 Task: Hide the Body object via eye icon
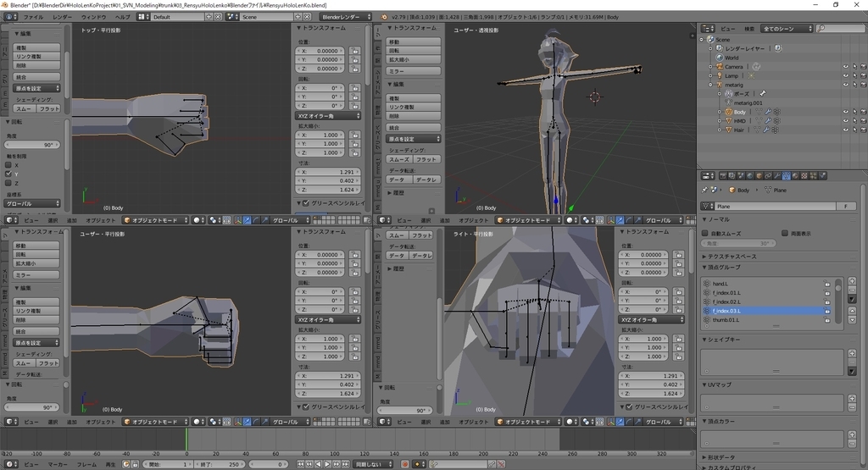point(845,112)
